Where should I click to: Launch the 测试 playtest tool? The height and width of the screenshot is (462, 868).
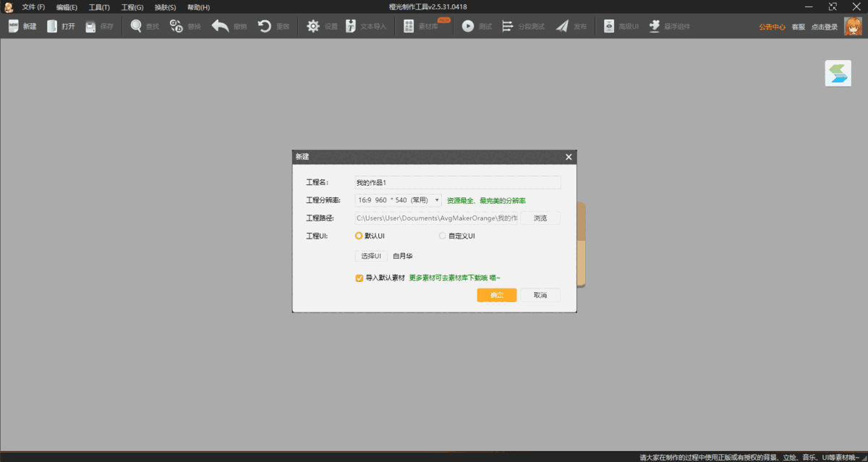click(x=478, y=26)
